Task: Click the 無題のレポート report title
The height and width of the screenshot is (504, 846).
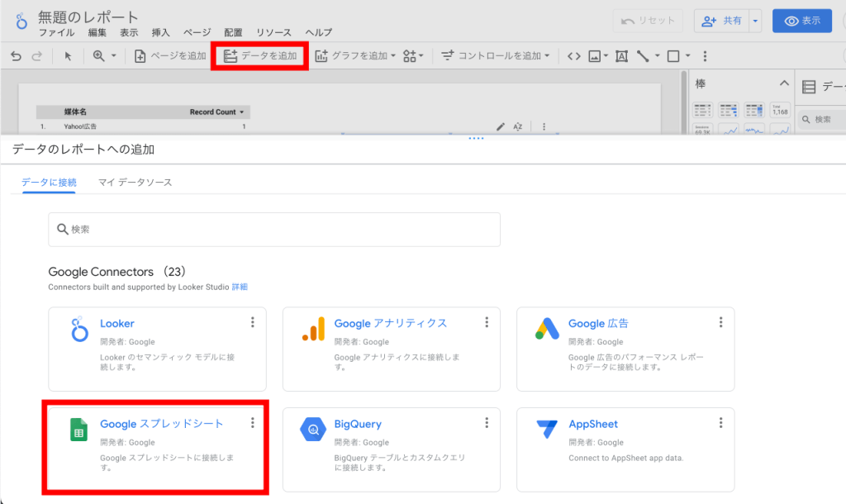Action: pyautogui.click(x=88, y=17)
